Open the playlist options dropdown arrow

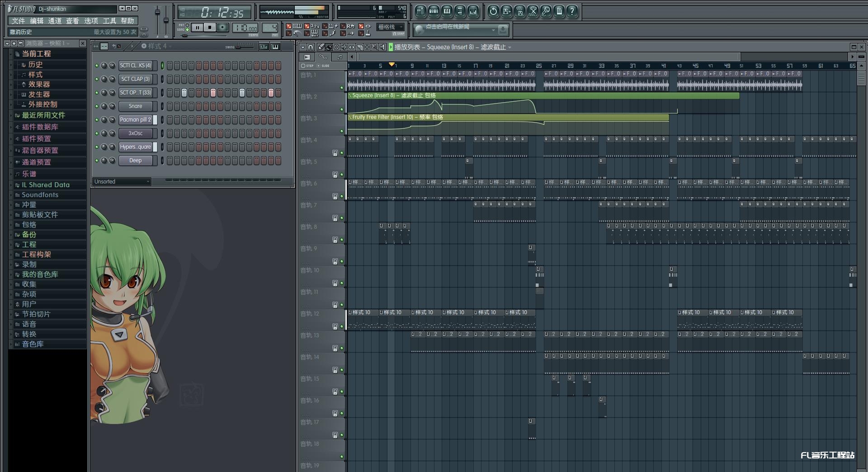[303, 47]
